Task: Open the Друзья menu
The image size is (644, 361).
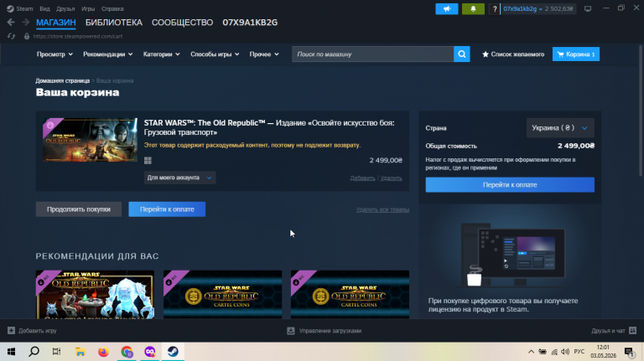Action: (x=65, y=8)
